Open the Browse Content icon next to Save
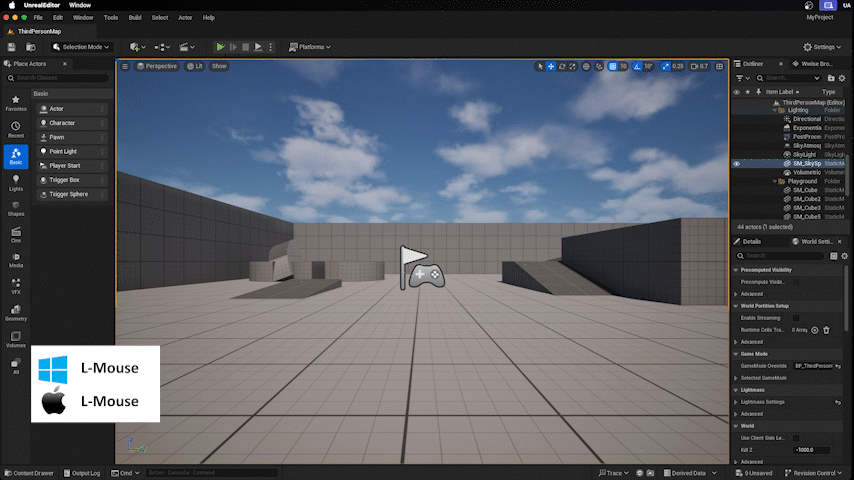 pyautogui.click(x=31, y=47)
